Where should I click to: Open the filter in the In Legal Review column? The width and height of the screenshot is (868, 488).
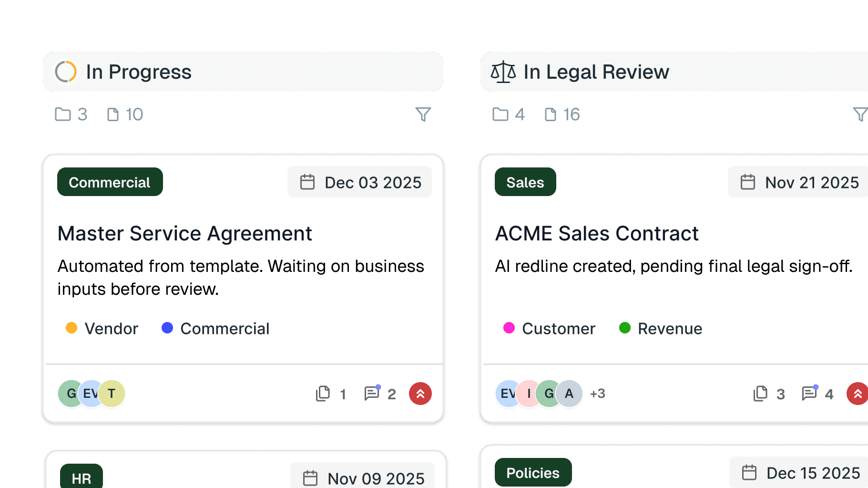(x=860, y=114)
